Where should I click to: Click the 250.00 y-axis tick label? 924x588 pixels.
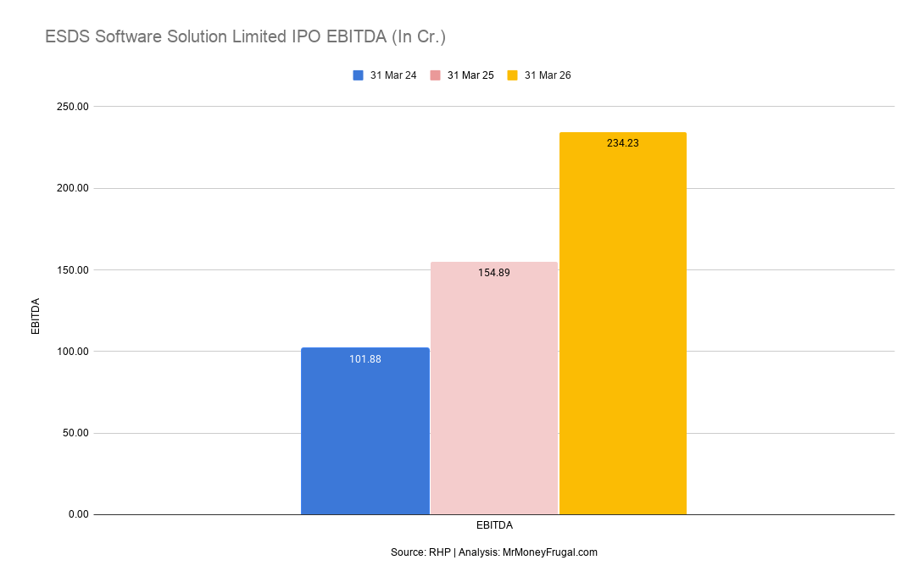coord(73,107)
